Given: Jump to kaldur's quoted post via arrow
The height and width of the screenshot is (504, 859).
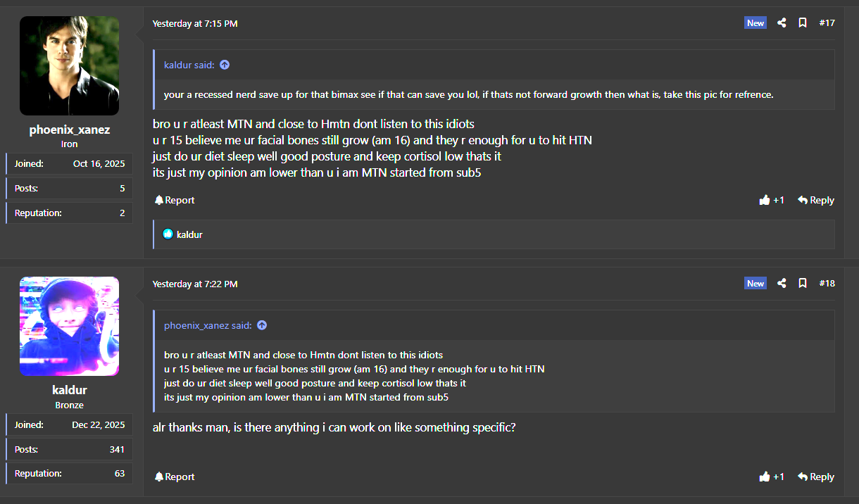Looking at the screenshot, I should point(225,65).
